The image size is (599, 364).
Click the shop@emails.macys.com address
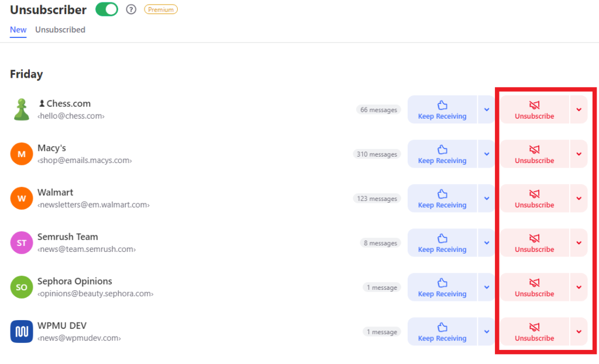pos(85,160)
